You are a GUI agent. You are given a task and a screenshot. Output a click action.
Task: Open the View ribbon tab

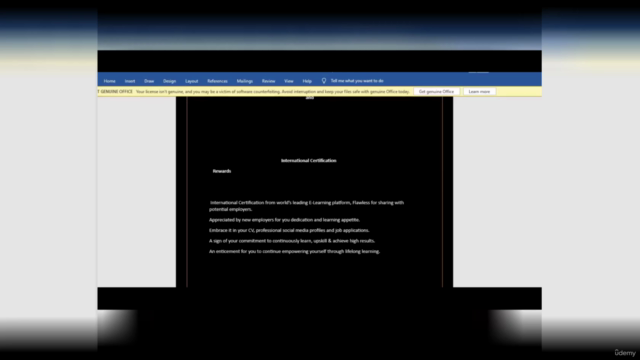tap(289, 81)
